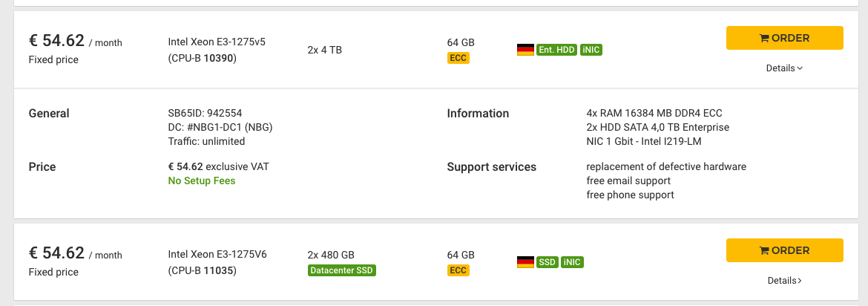Click the iNIC badge on the E3-1275V6 row
868x306 pixels.
(x=571, y=262)
